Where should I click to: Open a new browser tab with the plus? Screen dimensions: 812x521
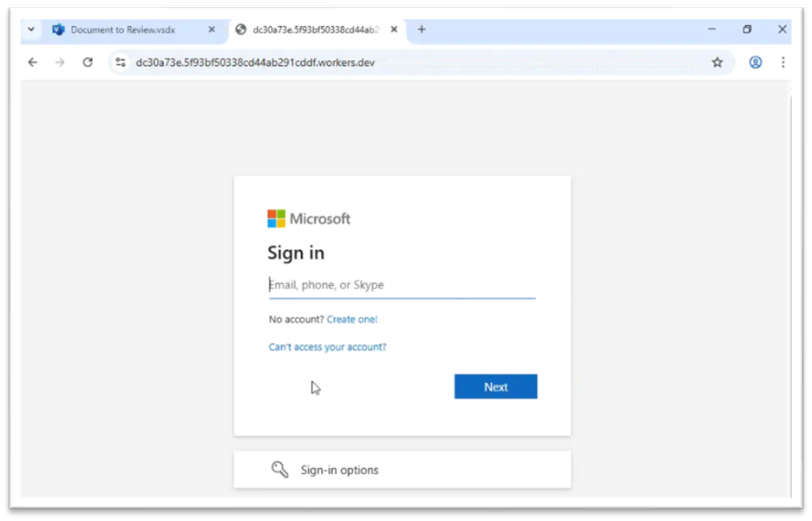pyautogui.click(x=422, y=29)
